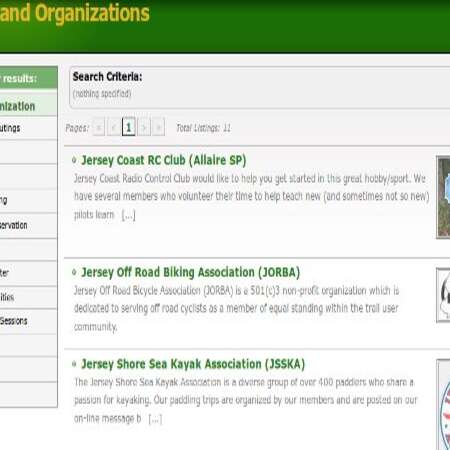Click the '(nothing specified)' criteria text
This screenshot has height=450, width=450.
pos(102,94)
